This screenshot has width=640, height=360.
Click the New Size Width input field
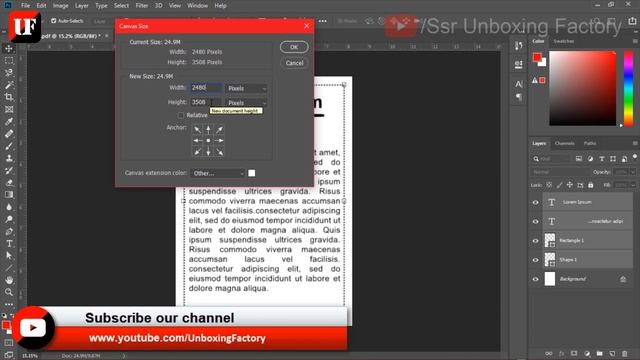[x=207, y=88]
